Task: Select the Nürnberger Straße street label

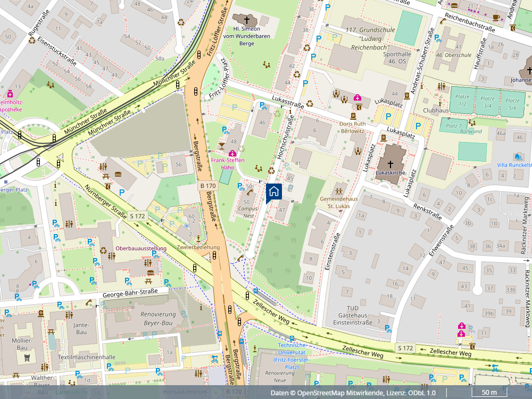Action: click(105, 202)
